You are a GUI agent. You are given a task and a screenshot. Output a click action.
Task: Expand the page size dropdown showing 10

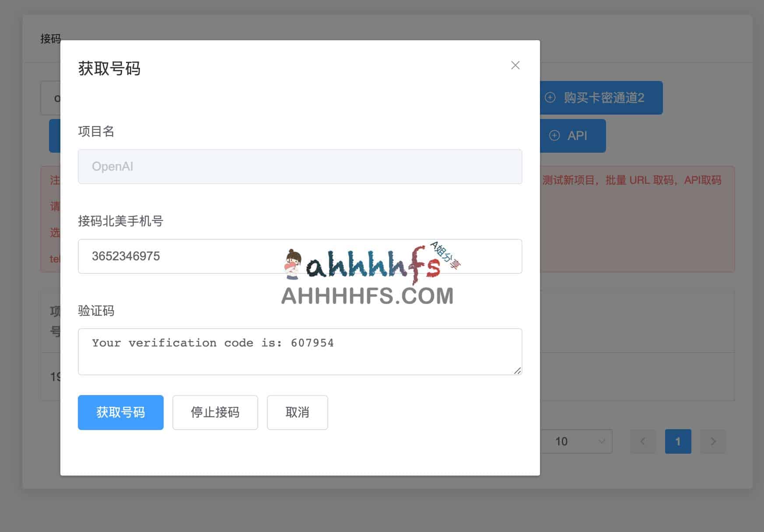[577, 441]
